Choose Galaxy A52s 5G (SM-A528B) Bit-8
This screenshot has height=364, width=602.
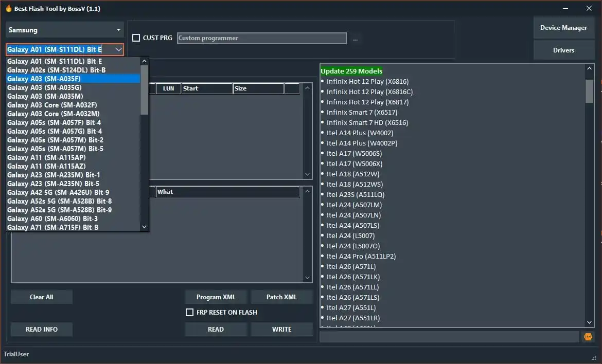(73, 202)
